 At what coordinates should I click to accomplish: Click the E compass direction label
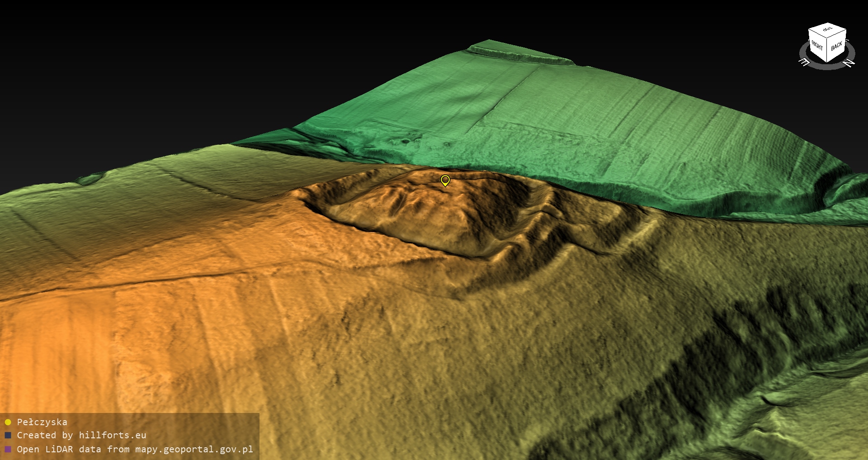click(x=805, y=62)
